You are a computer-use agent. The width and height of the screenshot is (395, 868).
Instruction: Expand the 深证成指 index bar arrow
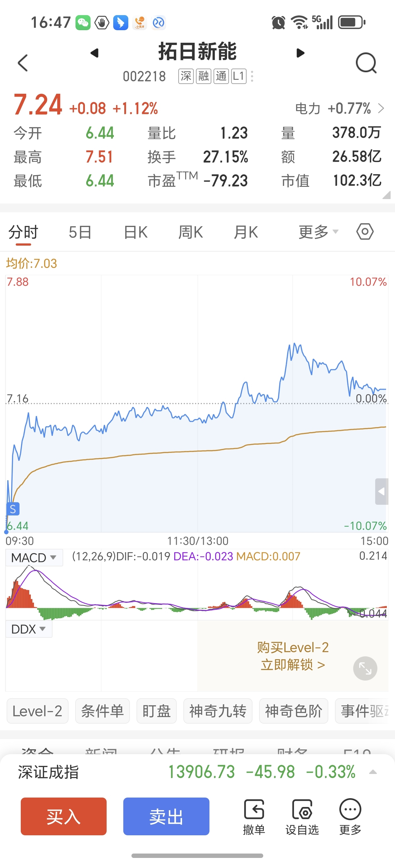tap(373, 772)
